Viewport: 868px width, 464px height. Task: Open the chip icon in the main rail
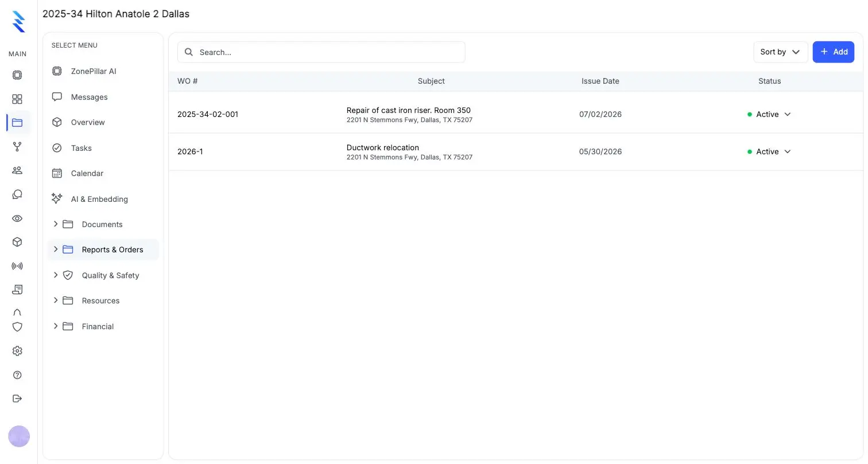[17, 75]
